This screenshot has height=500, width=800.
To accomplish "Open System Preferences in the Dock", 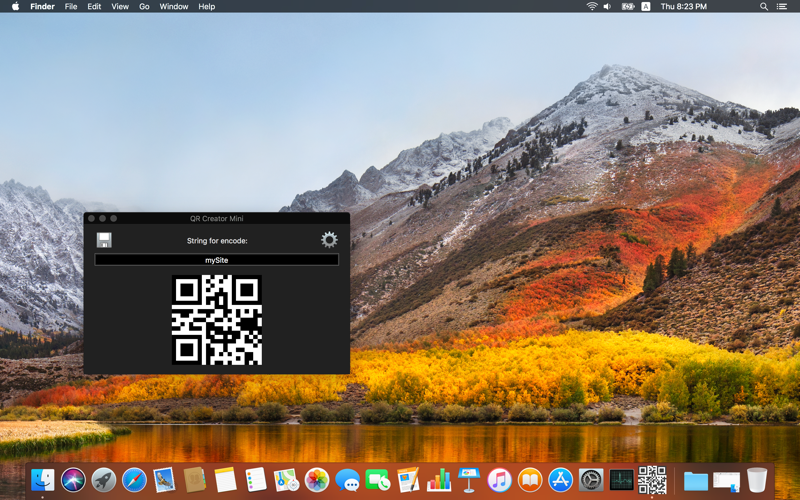I will (x=591, y=480).
